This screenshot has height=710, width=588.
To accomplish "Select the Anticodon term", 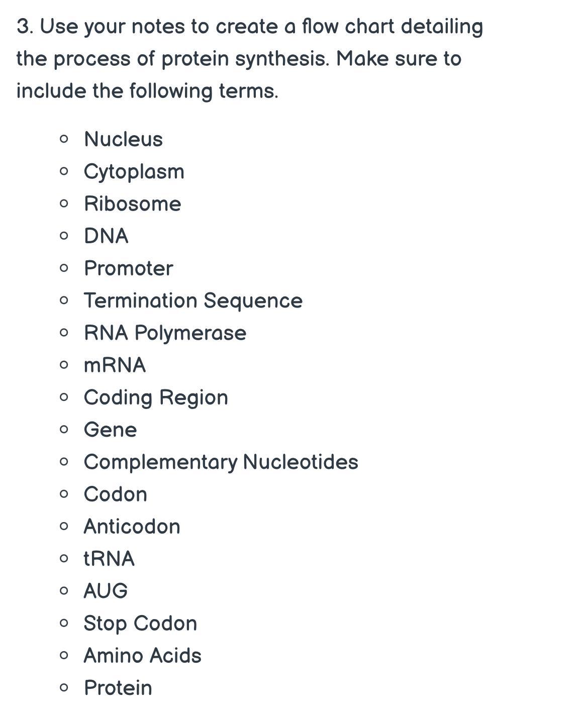I will pos(132,527).
